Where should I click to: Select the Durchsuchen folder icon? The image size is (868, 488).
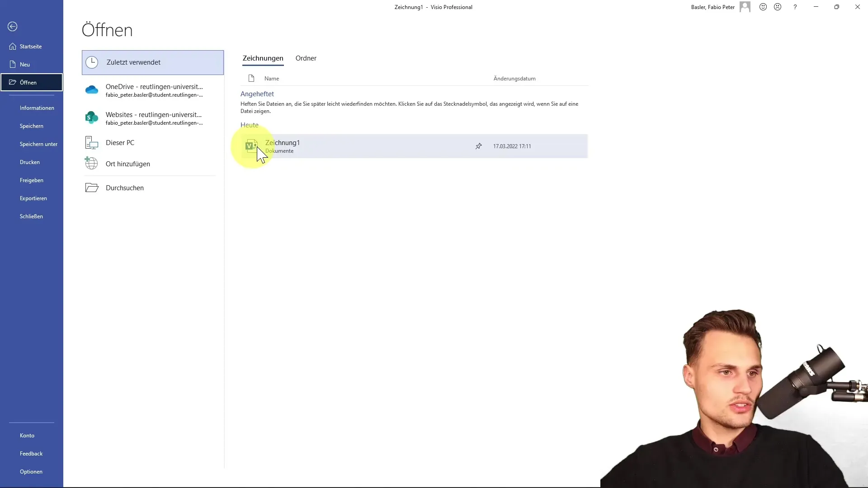[x=91, y=187]
